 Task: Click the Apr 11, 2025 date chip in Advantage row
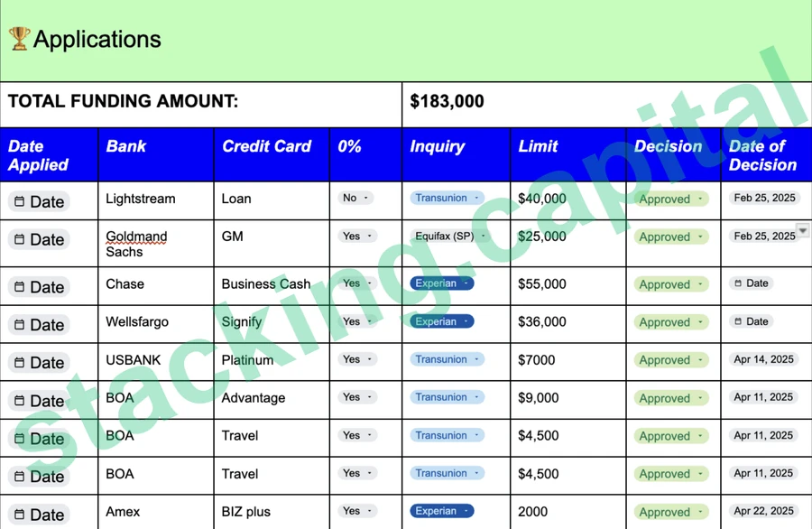click(x=763, y=397)
